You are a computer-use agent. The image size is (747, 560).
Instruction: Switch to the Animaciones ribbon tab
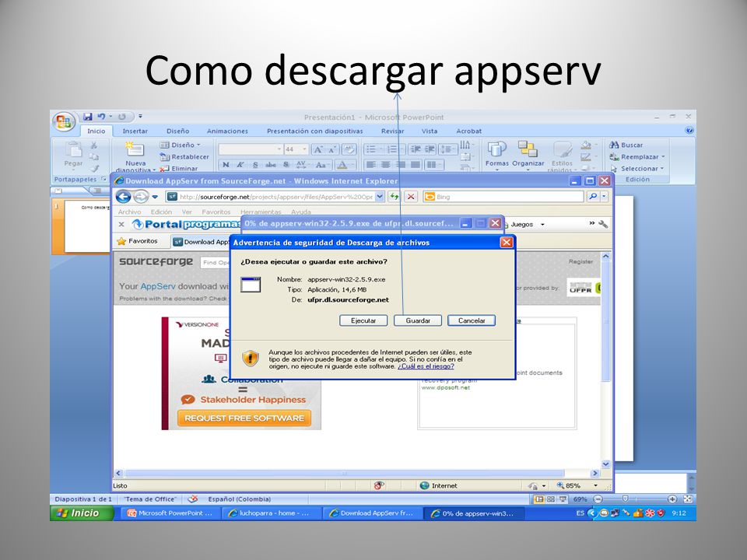pyautogui.click(x=227, y=131)
